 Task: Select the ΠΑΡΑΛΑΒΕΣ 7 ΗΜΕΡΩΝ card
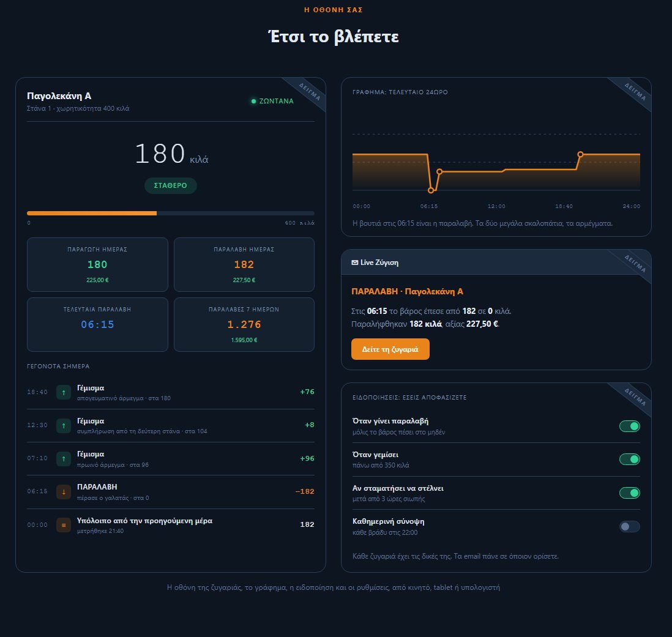click(244, 325)
